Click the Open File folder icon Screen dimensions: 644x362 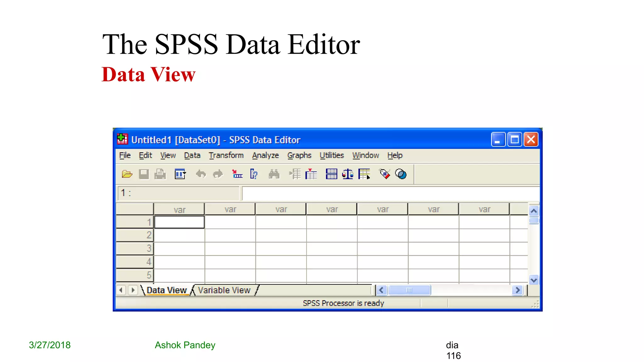click(127, 174)
